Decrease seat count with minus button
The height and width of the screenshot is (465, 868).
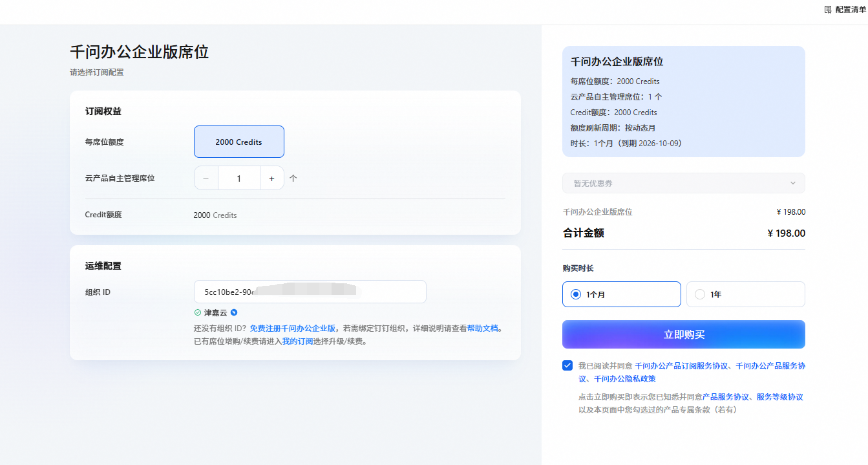click(x=206, y=178)
